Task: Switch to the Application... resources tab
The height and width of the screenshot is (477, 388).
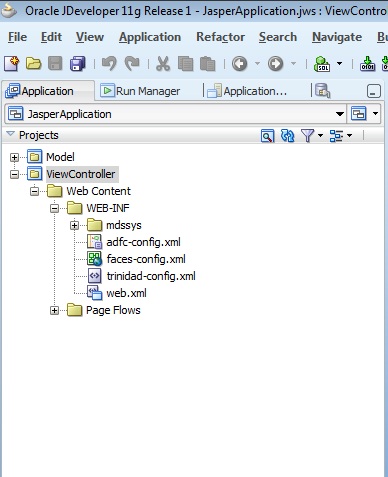Action: point(247,91)
